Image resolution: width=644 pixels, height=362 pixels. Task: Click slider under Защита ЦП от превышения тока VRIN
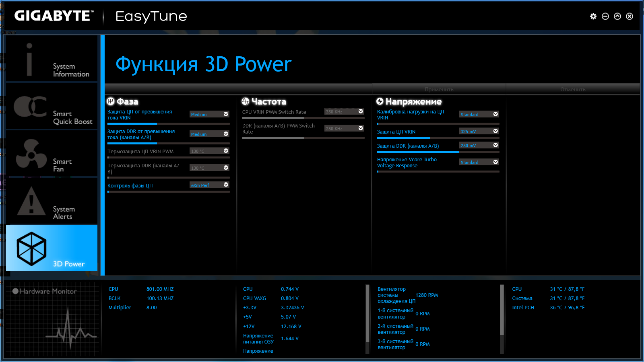click(169, 123)
